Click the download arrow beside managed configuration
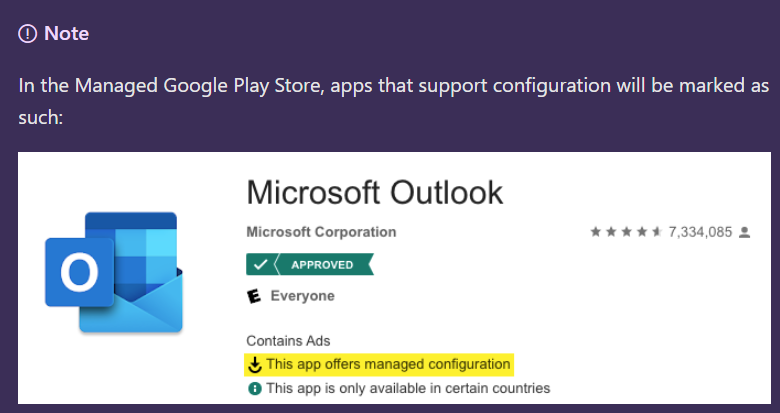The width and height of the screenshot is (780, 413). (255, 365)
